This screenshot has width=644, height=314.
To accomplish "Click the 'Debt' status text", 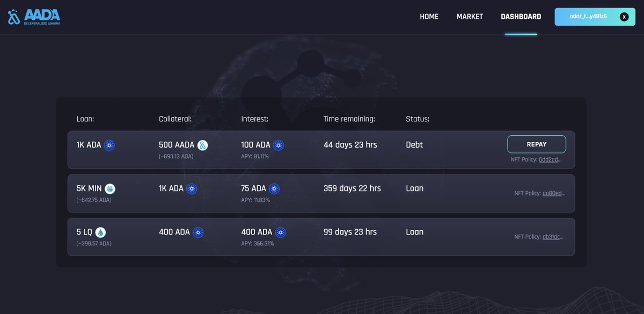I will (414, 145).
